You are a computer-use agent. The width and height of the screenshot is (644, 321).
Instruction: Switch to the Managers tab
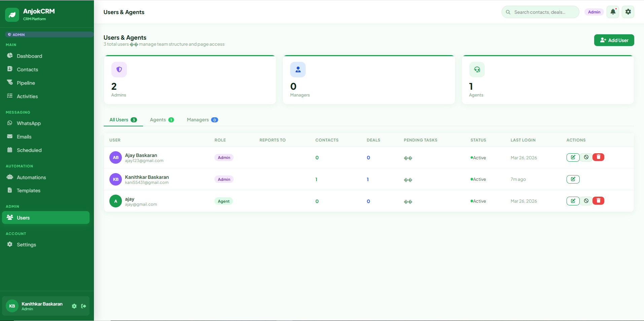[202, 120]
